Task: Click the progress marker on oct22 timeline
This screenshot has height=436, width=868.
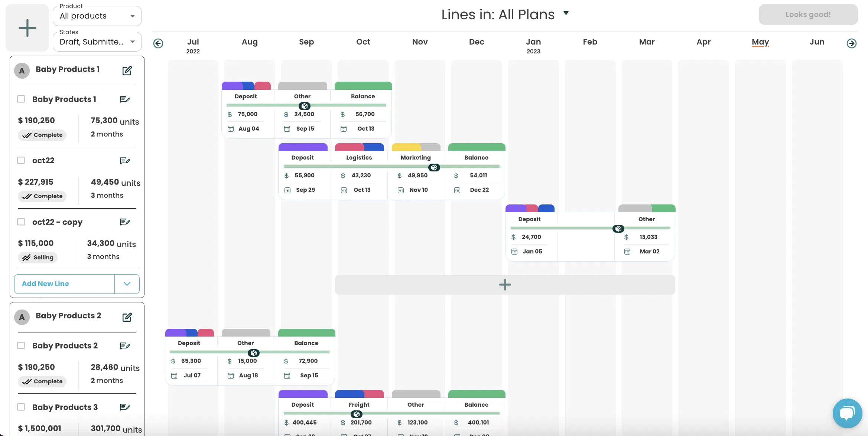Action: (434, 167)
